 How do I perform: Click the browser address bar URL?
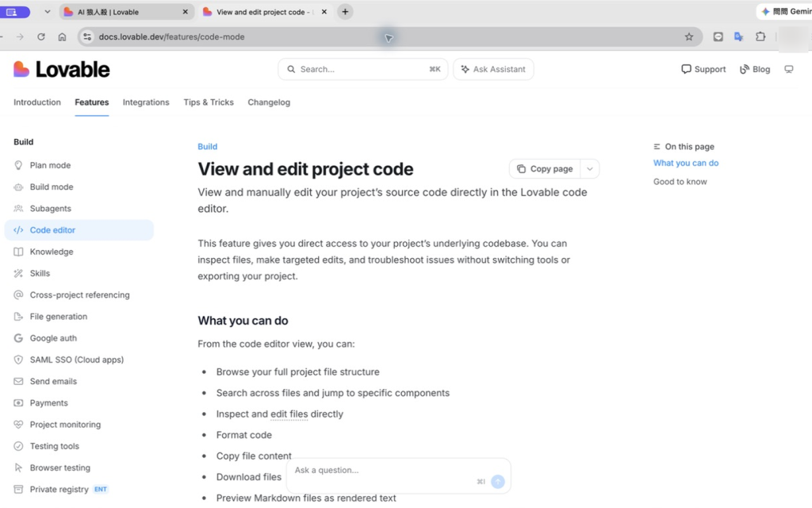tap(171, 37)
